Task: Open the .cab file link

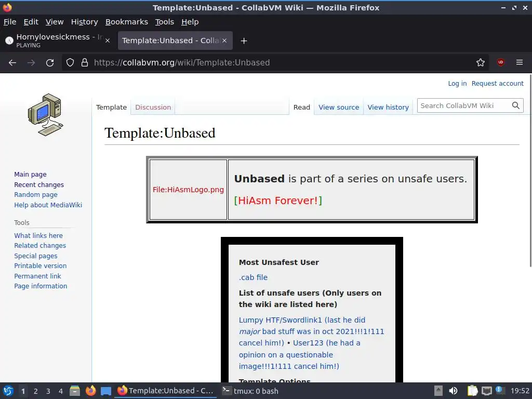Action: [x=253, y=277]
